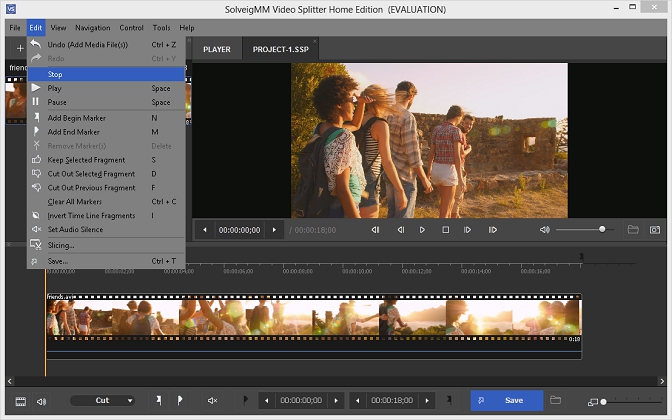Open the Help menu

[x=186, y=28]
